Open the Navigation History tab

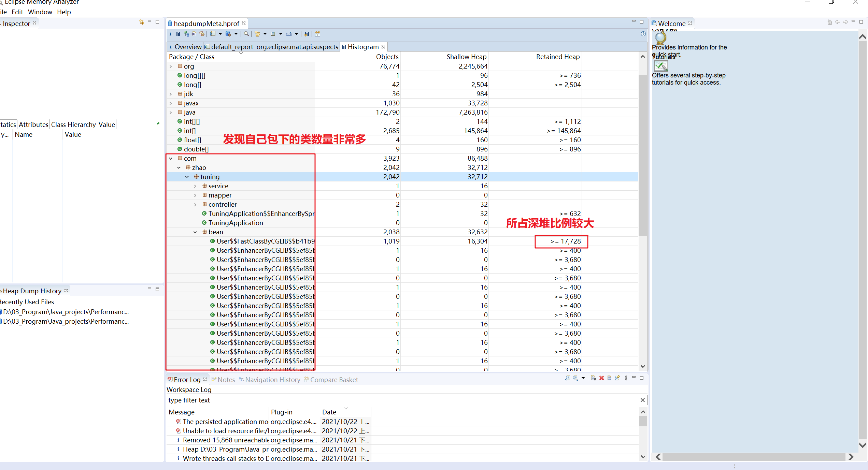[269, 380]
